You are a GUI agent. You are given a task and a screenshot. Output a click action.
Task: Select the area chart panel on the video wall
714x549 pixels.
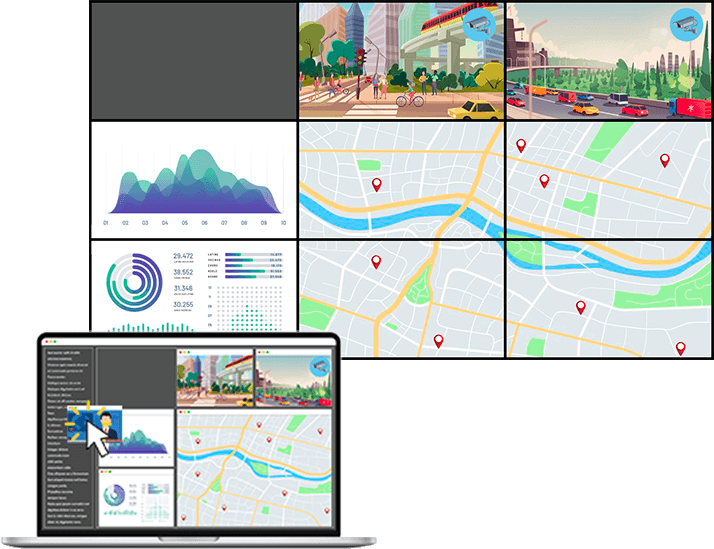(194, 179)
